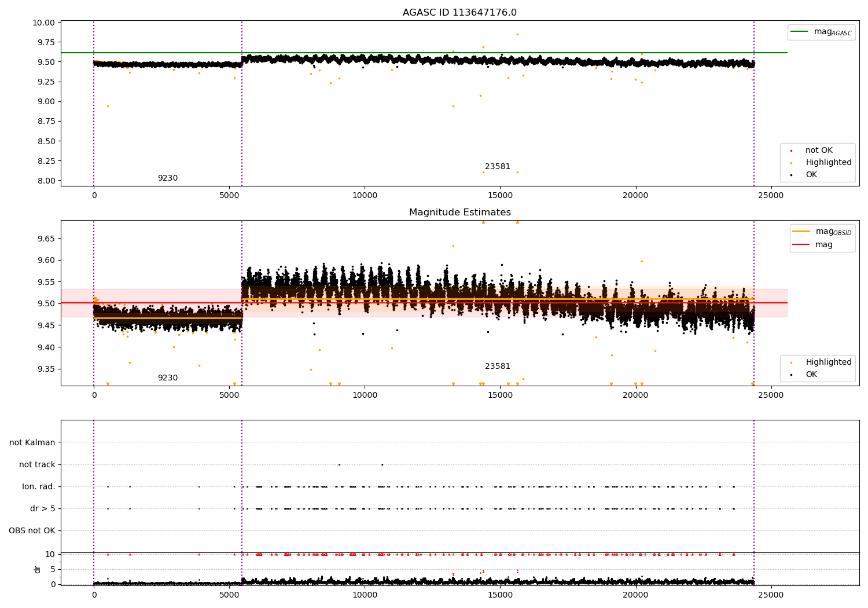Click the '9230' annotation in the top plot
The width and height of the screenshot is (868, 608).
[x=168, y=178]
